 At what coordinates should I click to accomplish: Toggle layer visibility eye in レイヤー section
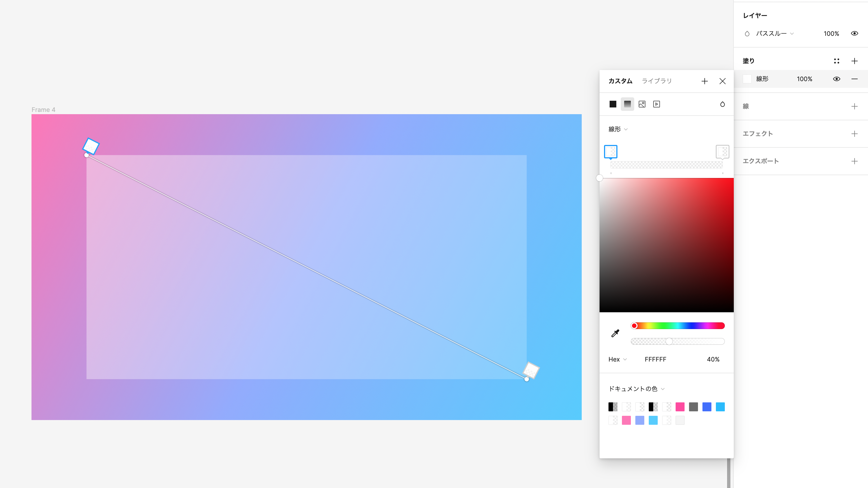[854, 33]
